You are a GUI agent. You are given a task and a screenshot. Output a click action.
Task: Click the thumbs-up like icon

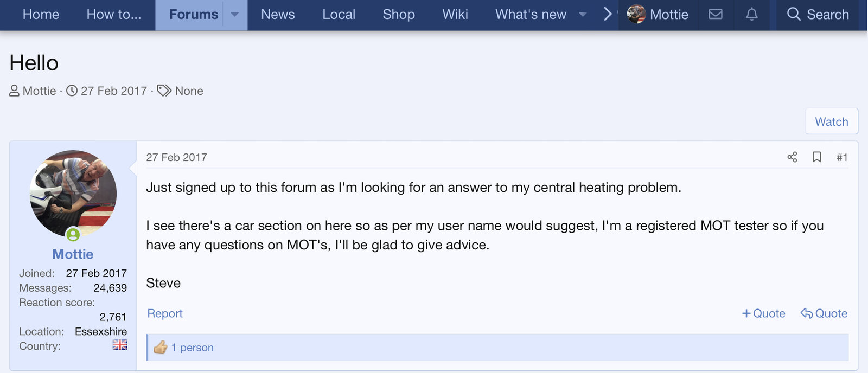pyautogui.click(x=160, y=348)
